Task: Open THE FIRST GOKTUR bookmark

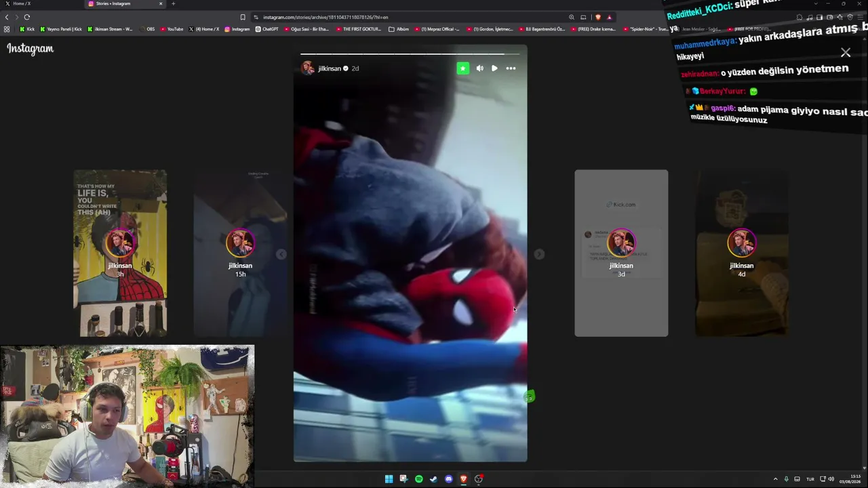Action: [359, 29]
